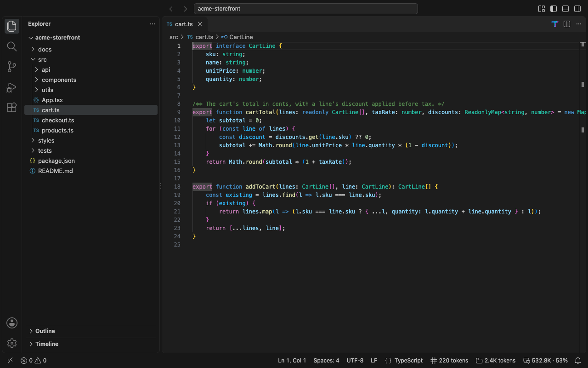Viewport: 588px width, 368px height.
Task: Expand the tests folder
Action: (x=91, y=151)
